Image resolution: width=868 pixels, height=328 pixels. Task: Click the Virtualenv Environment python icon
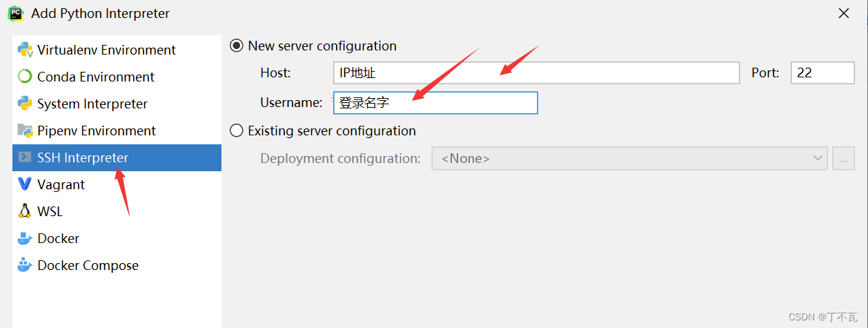(26, 50)
